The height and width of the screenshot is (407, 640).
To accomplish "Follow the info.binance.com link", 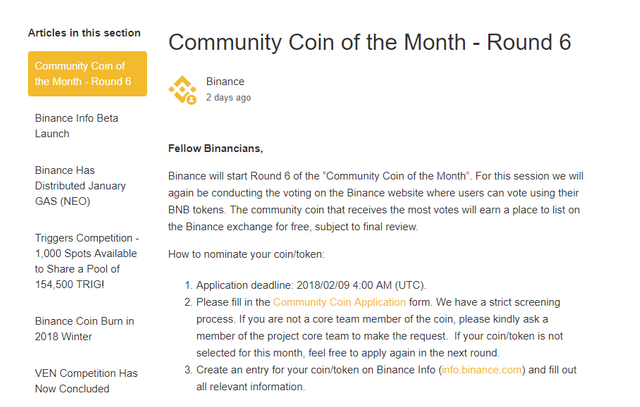I will click(482, 370).
